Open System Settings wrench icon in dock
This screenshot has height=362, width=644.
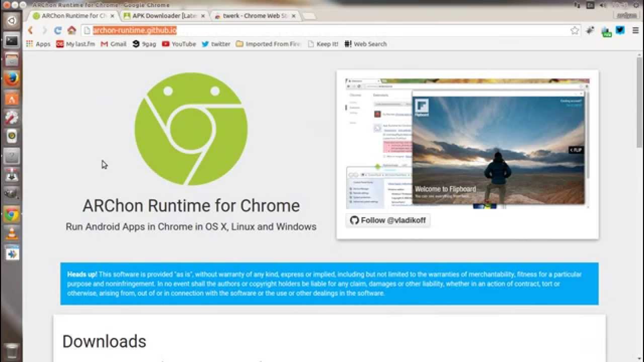[x=12, y=117]
